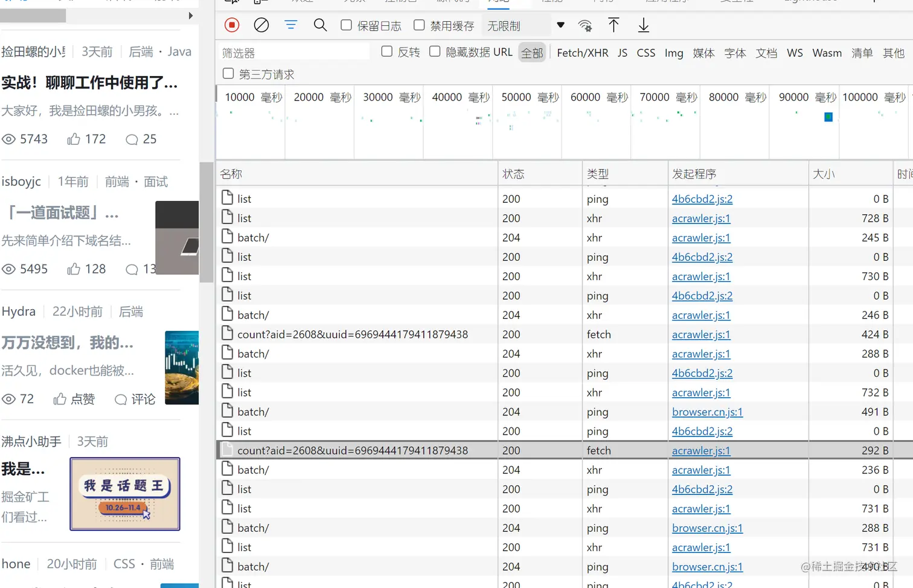Open network search
913x588 pixels.
(320, 25)
